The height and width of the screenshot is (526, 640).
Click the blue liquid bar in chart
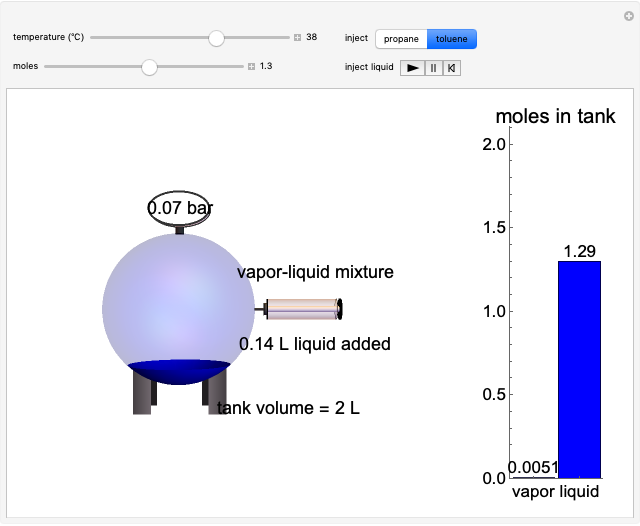tap(579, 369)
